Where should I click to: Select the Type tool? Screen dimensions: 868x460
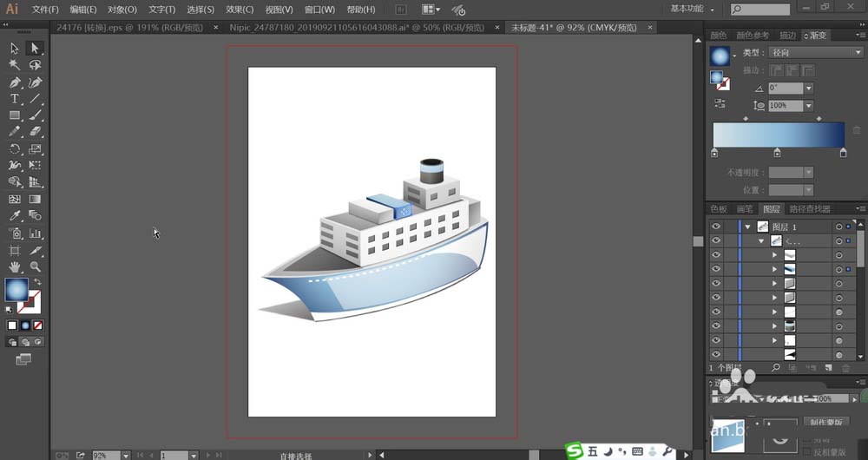coord(15,99)
